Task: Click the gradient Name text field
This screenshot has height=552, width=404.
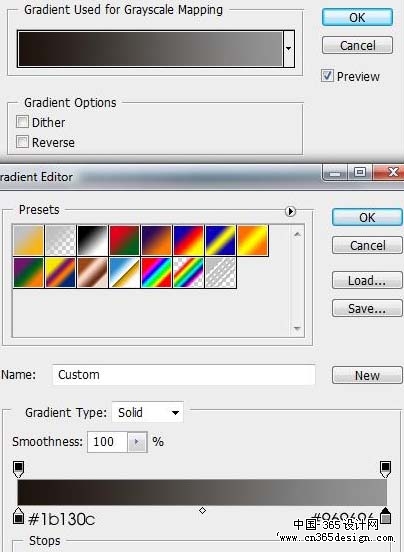Action: pyautogui.click(x=184, y=375)
